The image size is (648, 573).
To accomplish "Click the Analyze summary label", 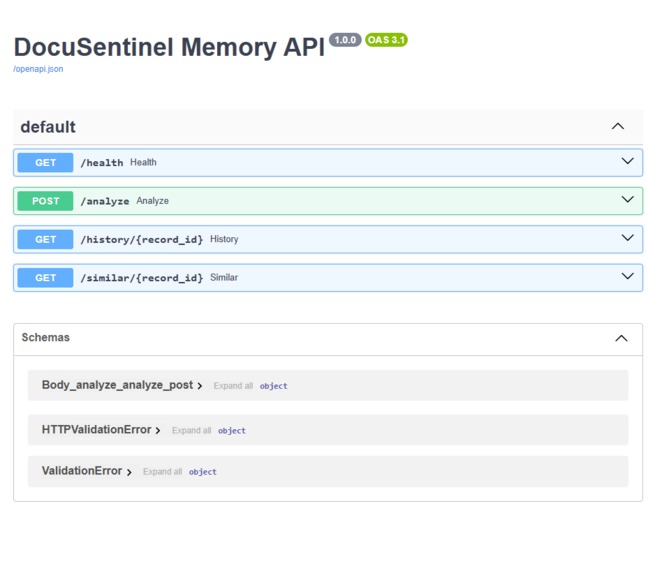I will [x=152, y=201].
